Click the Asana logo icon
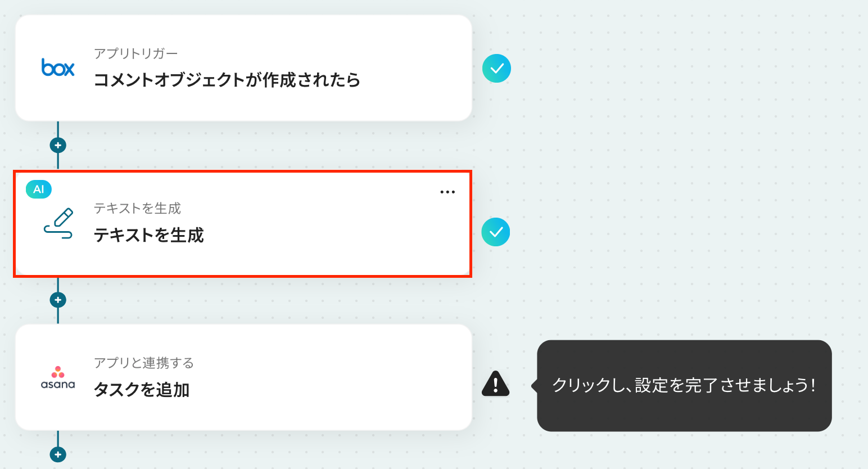 tap(58, 378)
